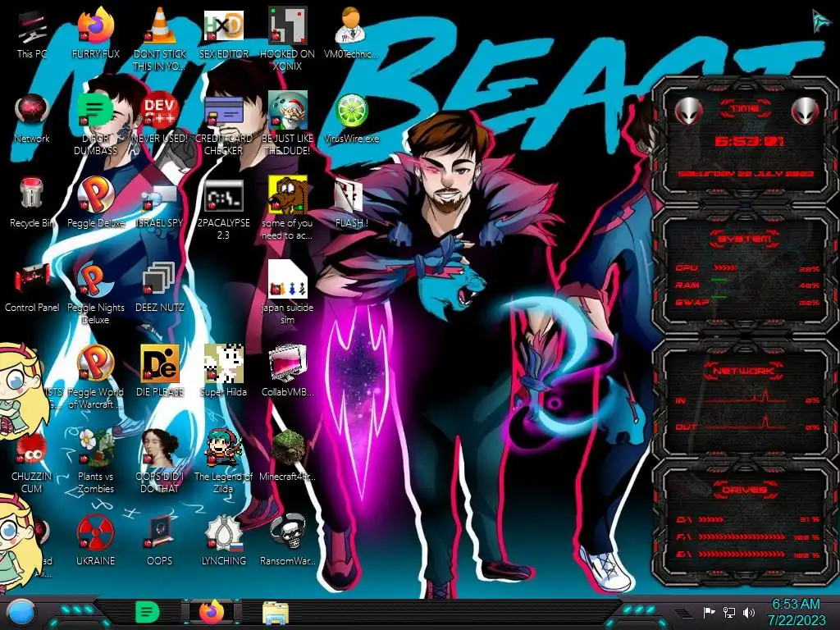Switch to Firefox on the taskbar
Image resolution: width=840 pixels, height=630 pixels.
point(212,612)
